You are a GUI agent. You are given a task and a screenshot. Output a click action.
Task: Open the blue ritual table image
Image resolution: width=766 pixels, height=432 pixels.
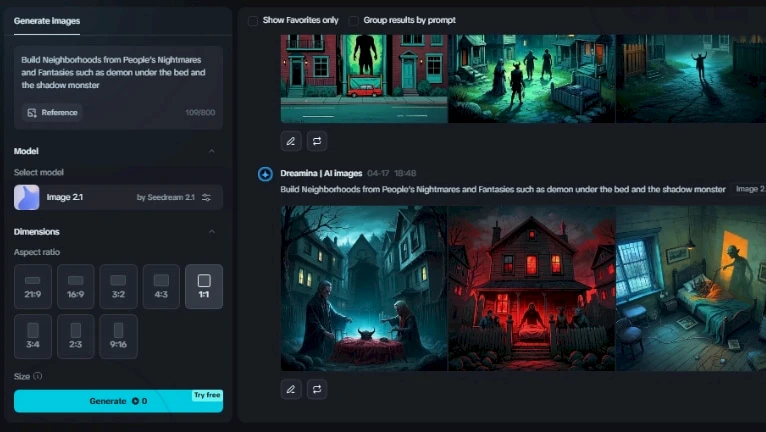pyautogui.click(x=364, y=288)
